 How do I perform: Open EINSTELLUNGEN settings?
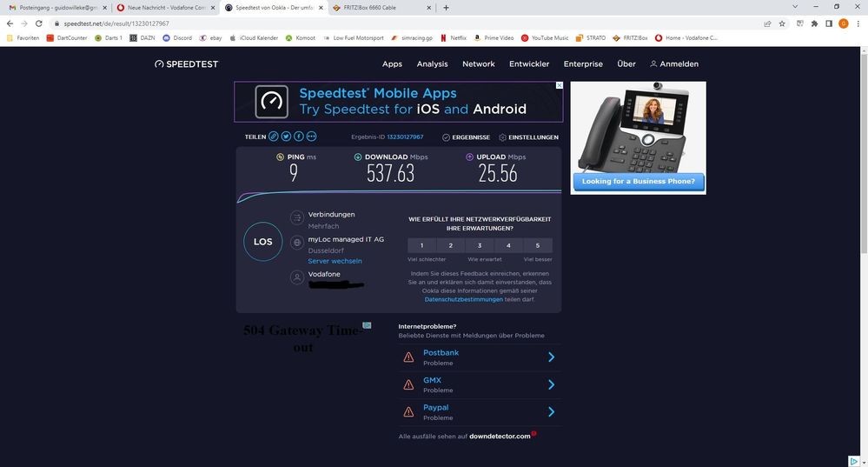[528, 137]
